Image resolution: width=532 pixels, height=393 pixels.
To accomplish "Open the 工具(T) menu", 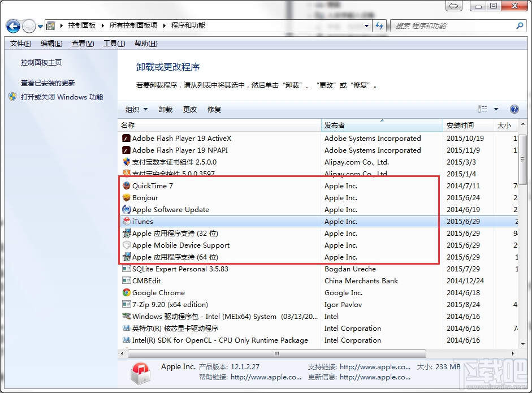I will [x=114, y=44].
